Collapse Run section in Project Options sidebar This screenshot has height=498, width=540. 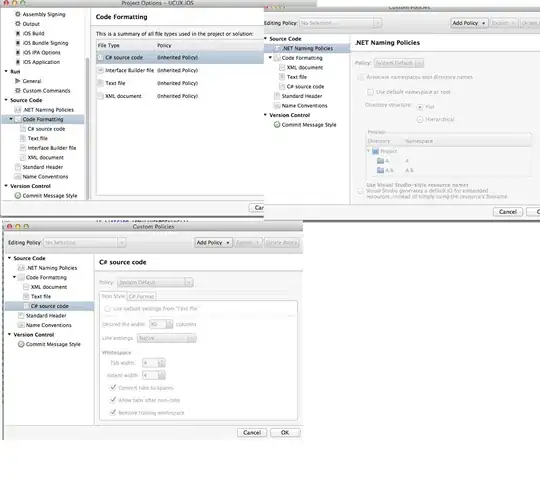click(x=6, y=71)
